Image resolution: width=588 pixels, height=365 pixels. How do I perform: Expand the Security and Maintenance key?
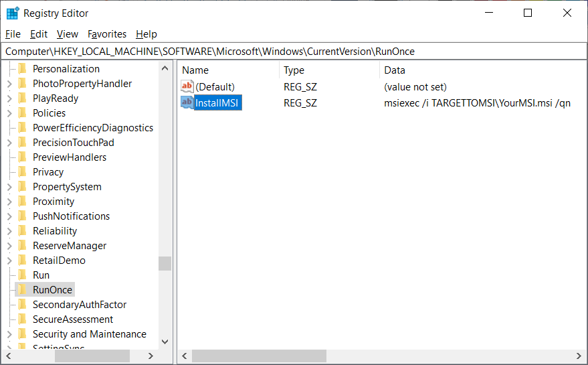[x=10, y=334]
